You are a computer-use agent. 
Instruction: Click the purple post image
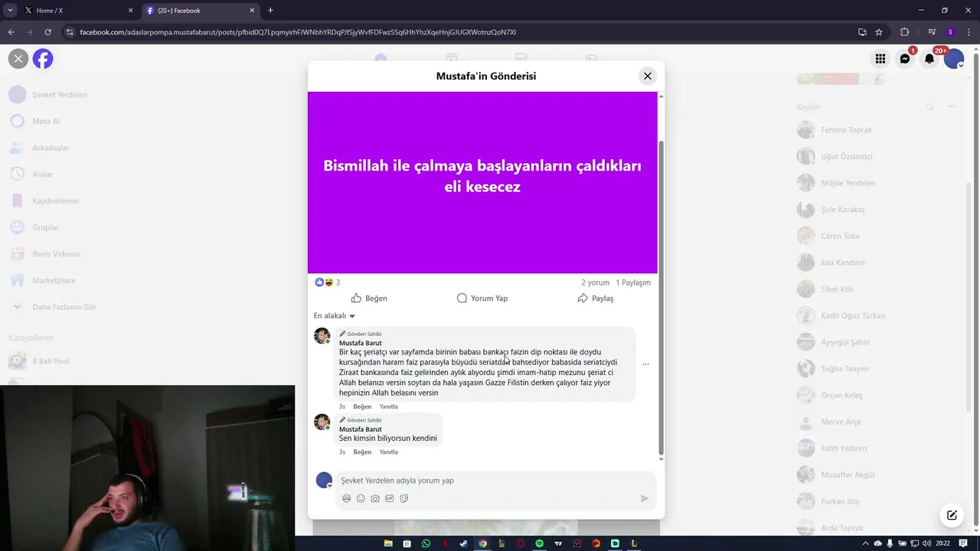(x=482, y=182)
